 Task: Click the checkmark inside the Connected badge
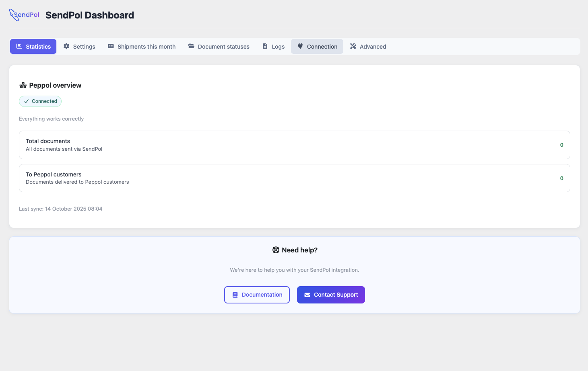coord(26,101)
